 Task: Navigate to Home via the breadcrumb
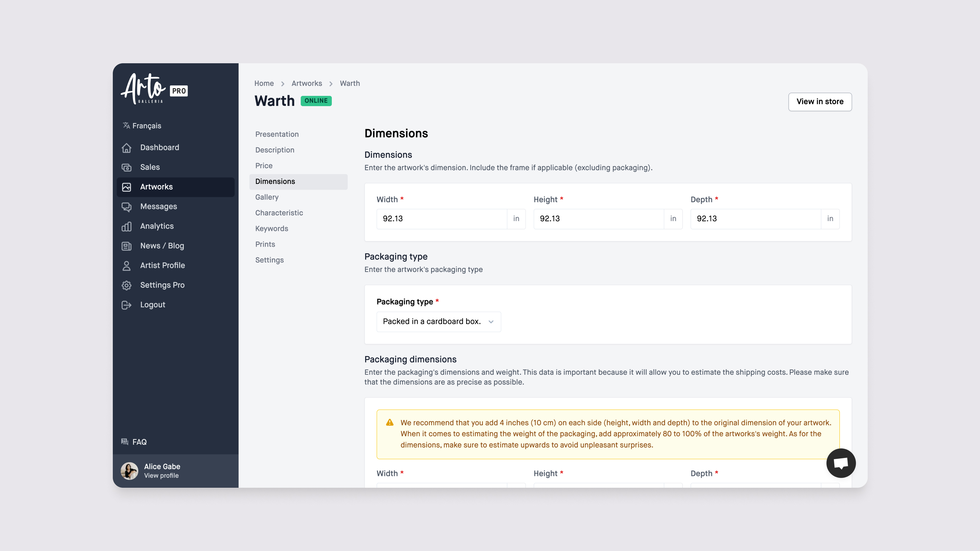click(x=264, y=83)
